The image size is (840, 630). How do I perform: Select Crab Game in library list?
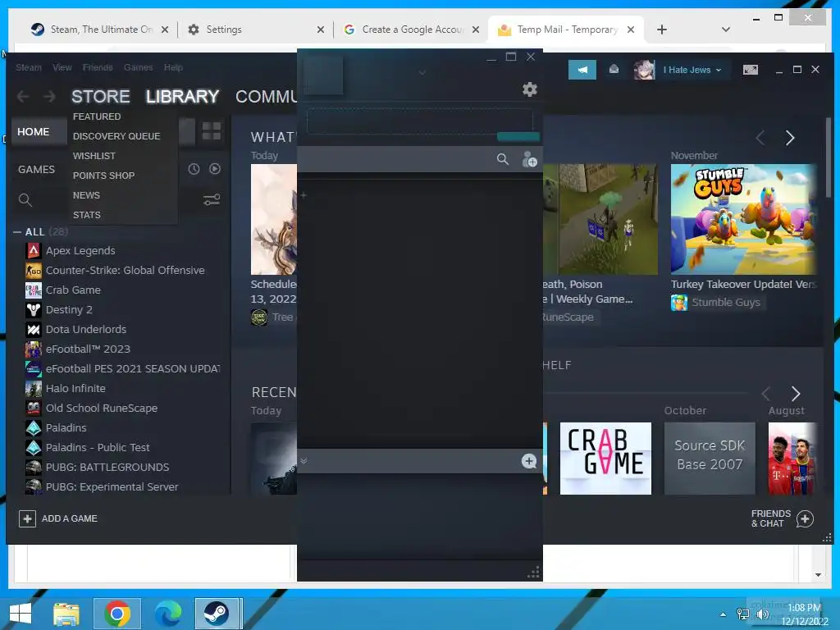coord(73,290)
